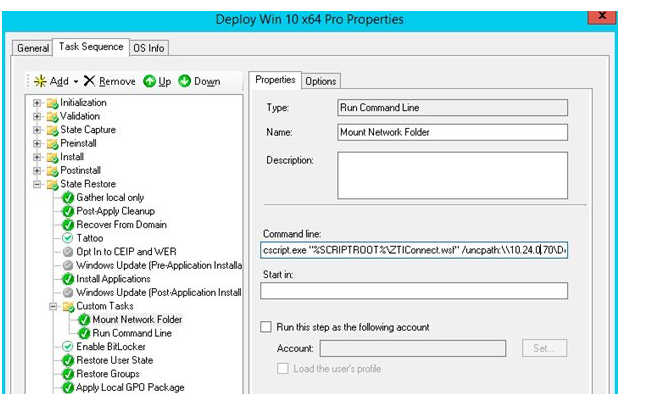This screenshot has height=406, width=671.
Task: Select Run Command Line step under Custom Tasks
Action: pos(132,333)
